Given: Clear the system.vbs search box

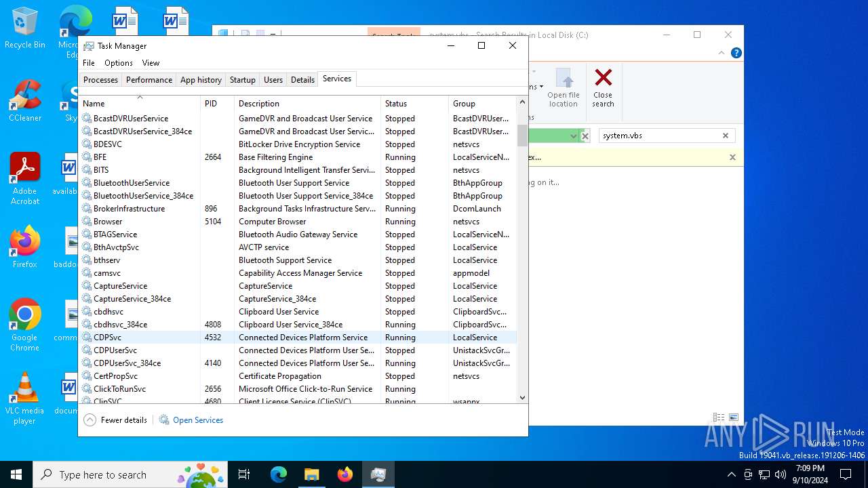Looking at the screenshot, I should [x=725, y=136].
